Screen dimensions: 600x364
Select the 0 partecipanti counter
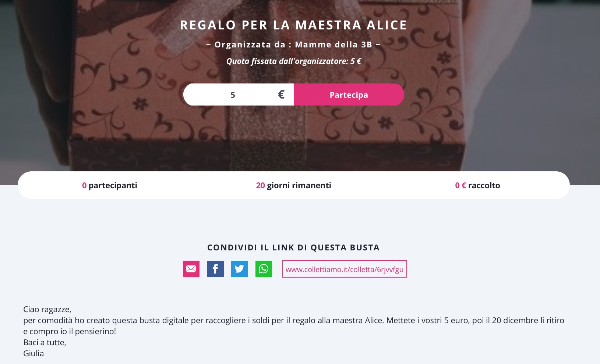point(110,185)
